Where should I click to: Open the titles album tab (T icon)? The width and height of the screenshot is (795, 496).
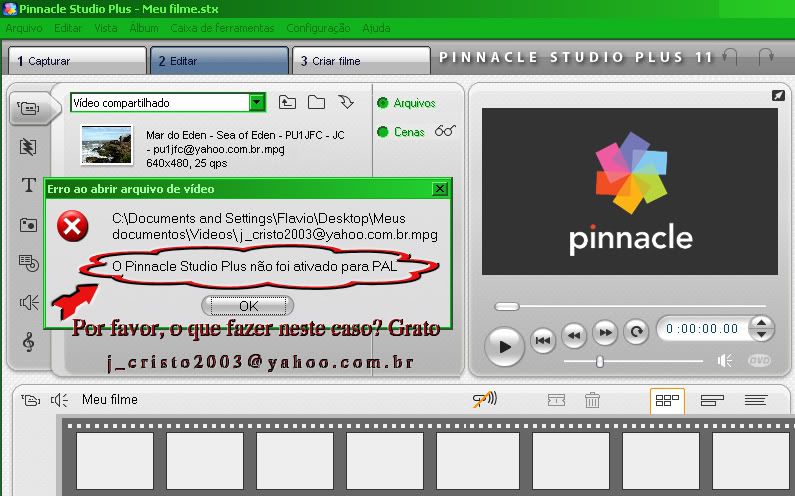29,185
